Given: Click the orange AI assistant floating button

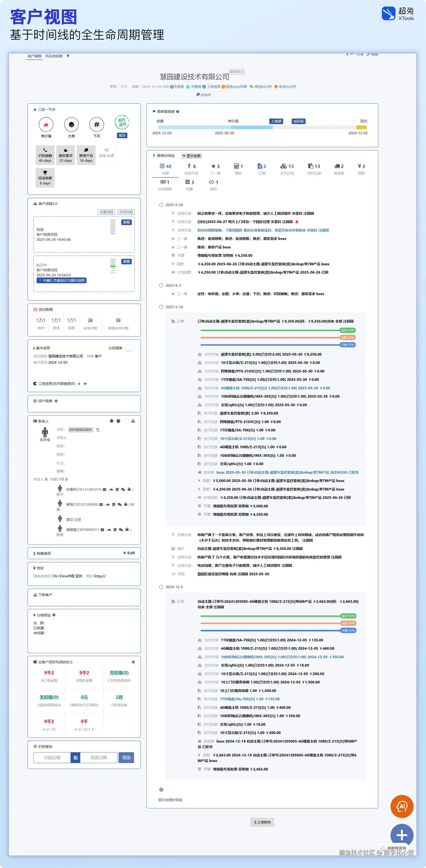Looking at the screenshot, I should point(402,806).
